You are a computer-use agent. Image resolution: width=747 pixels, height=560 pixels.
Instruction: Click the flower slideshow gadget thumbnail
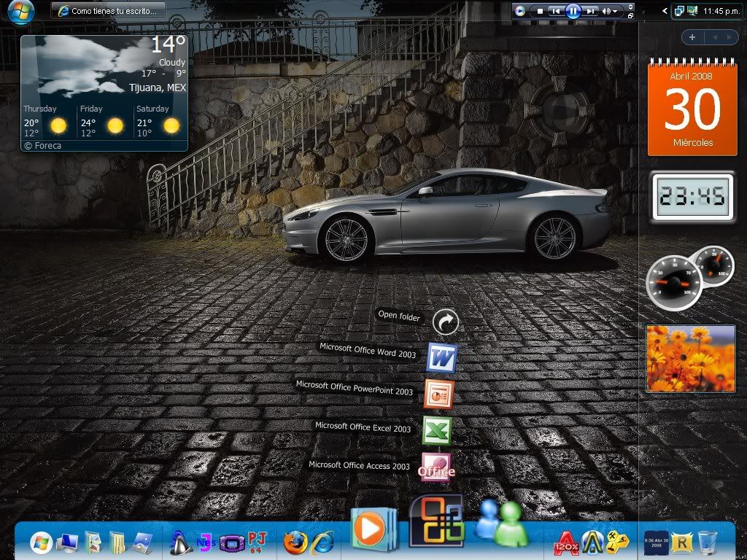coord(690,359)
